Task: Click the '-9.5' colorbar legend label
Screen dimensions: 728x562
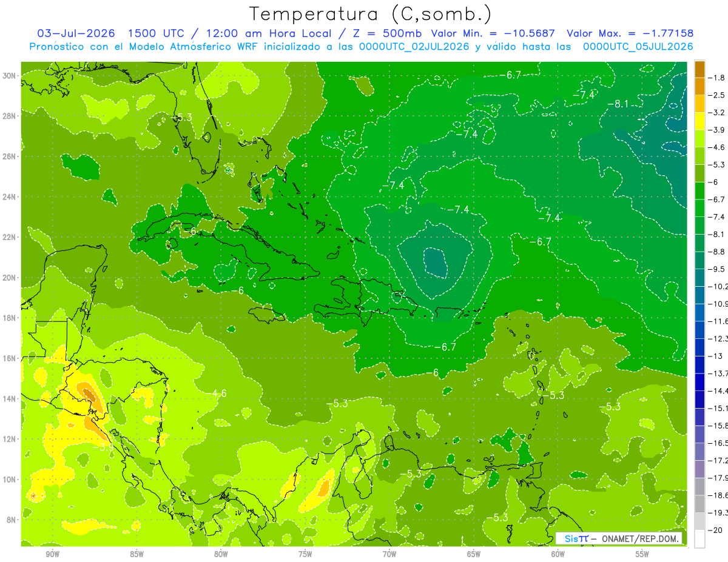Action: pyautogui.click(x=717, y=269)
